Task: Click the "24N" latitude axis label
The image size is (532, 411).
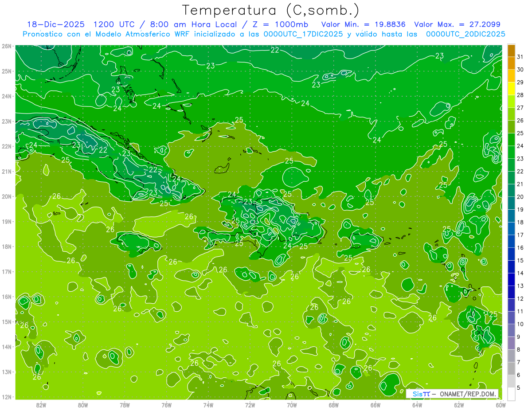Action: click(7, 96)
